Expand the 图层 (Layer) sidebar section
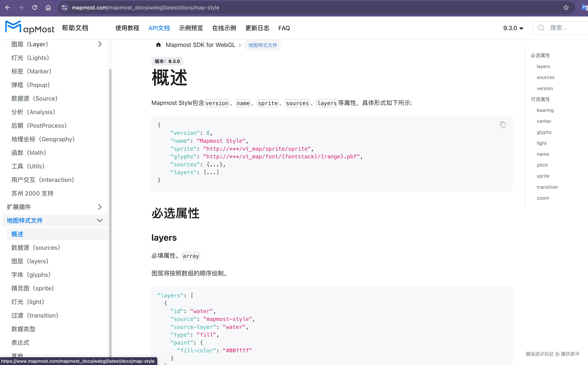 pyautogui.click(x=100, y=44)
